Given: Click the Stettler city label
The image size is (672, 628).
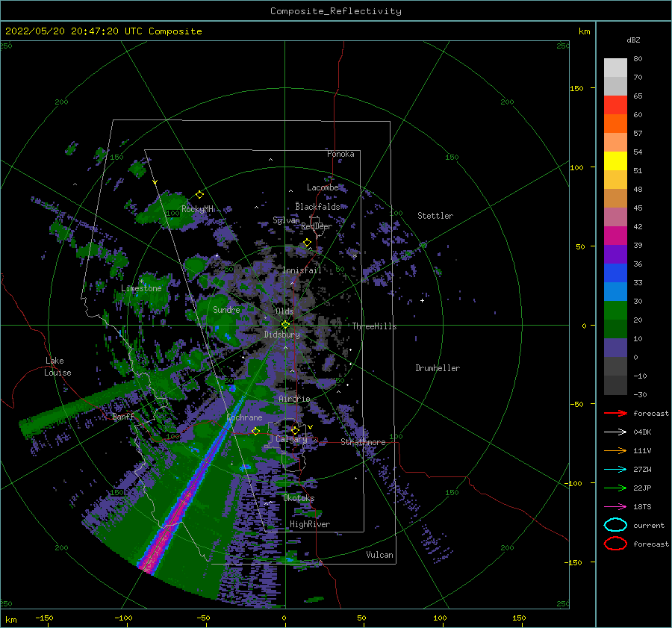Looking at the screenshot, I should coord(435,216).
